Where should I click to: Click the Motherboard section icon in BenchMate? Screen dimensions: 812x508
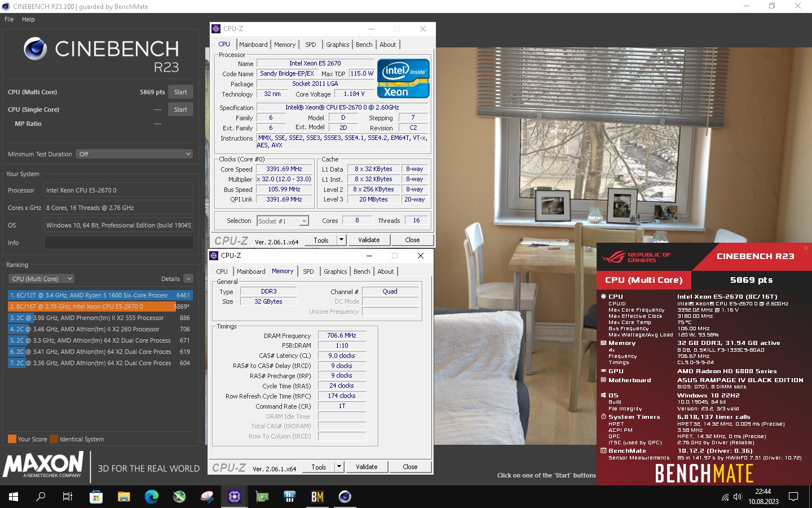point(603,380)
